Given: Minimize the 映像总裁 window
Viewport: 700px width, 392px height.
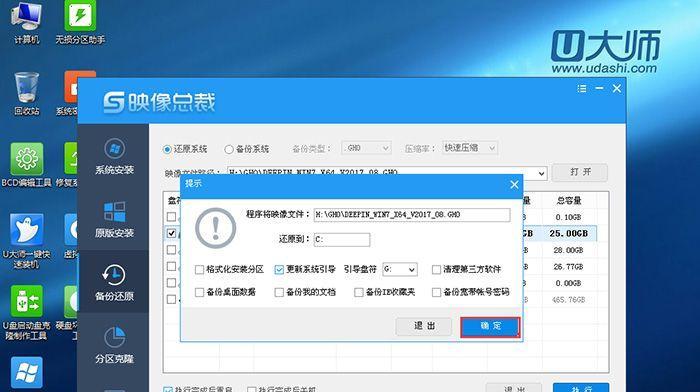Looking at the screenshot, I should [599, 88].
